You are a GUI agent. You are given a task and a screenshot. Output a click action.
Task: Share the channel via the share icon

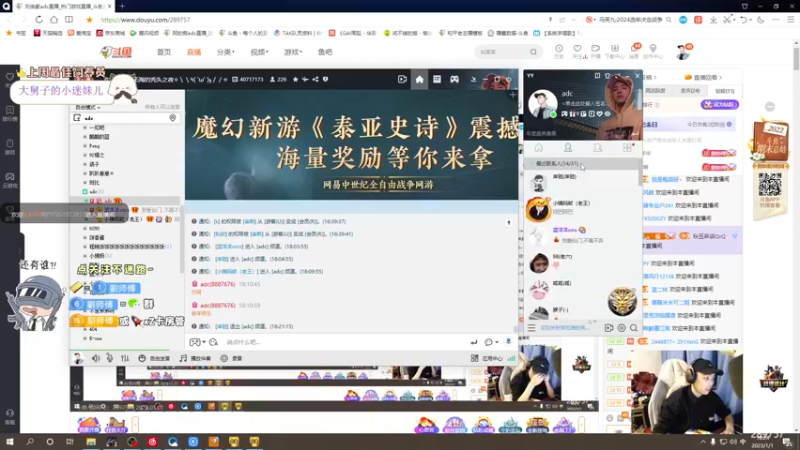click(315, 80)
